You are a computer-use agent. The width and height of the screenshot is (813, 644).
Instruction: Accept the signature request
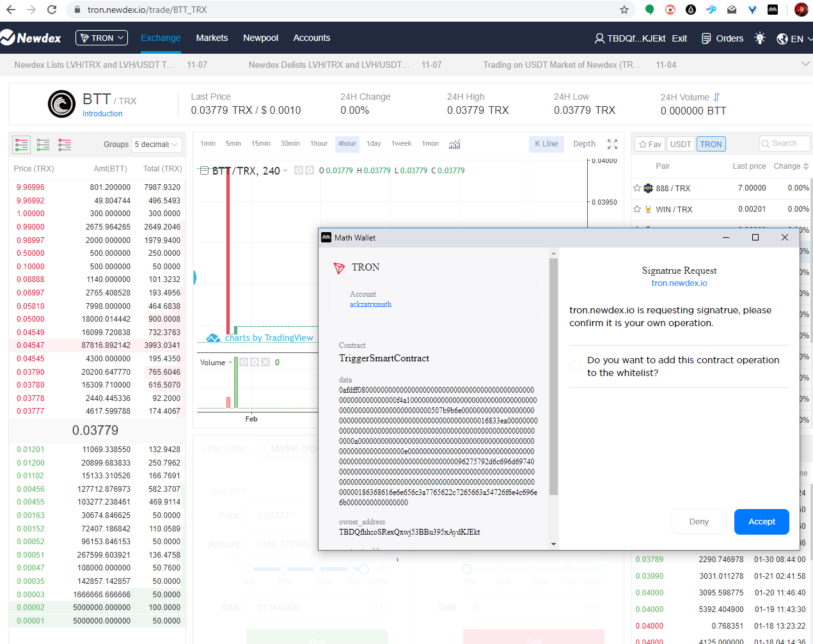coord(762,522)
